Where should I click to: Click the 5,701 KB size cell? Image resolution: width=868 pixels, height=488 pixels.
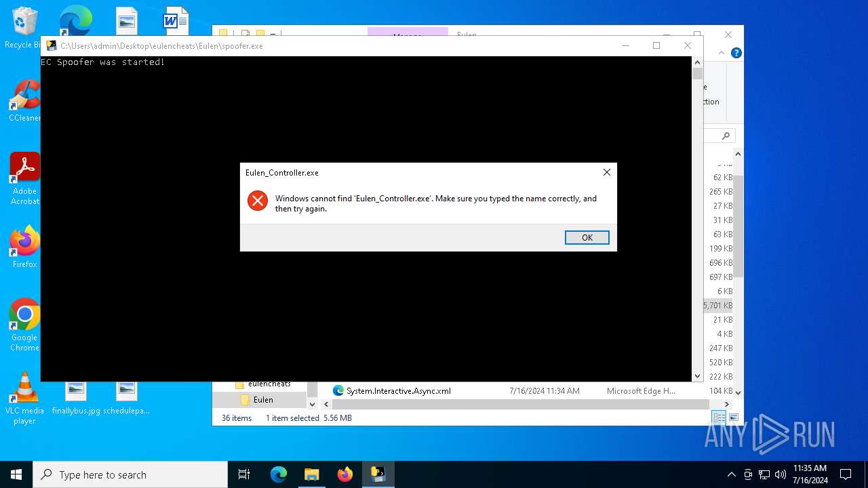717,305
